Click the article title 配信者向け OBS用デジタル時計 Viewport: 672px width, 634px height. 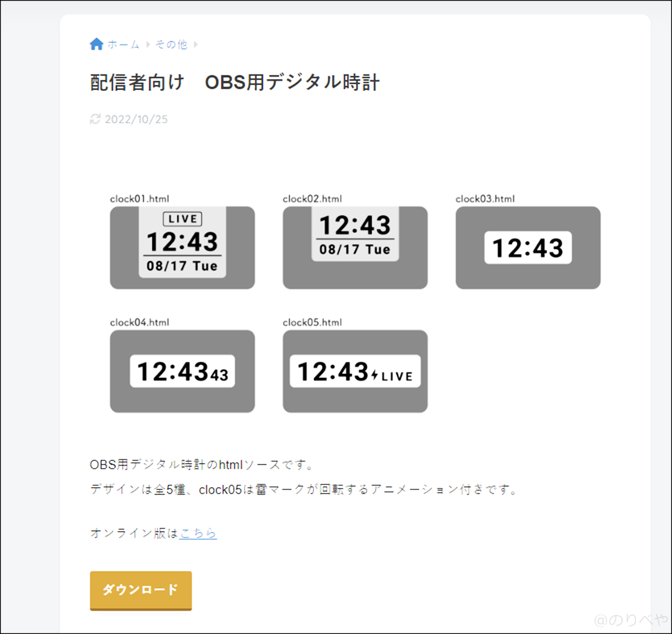pos(235,82)
